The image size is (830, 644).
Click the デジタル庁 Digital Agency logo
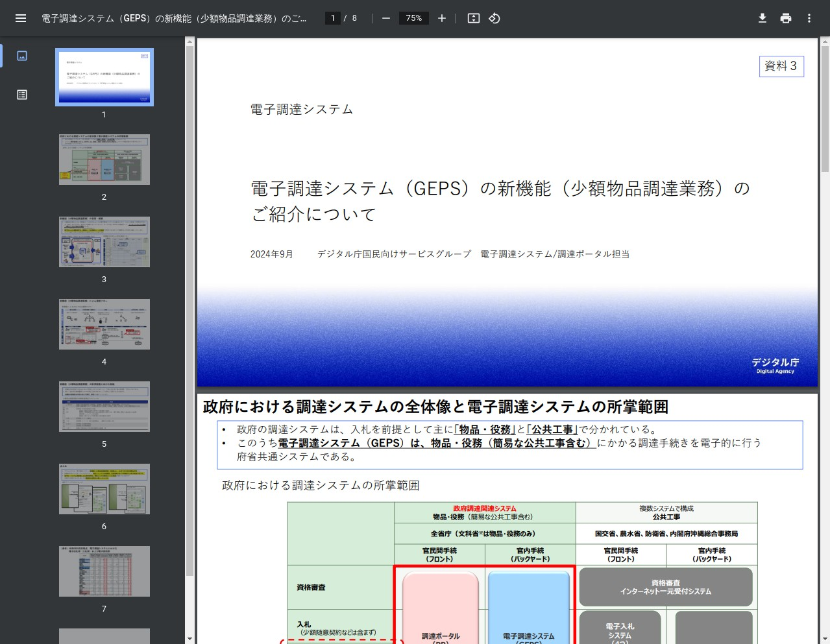point(775,366)
